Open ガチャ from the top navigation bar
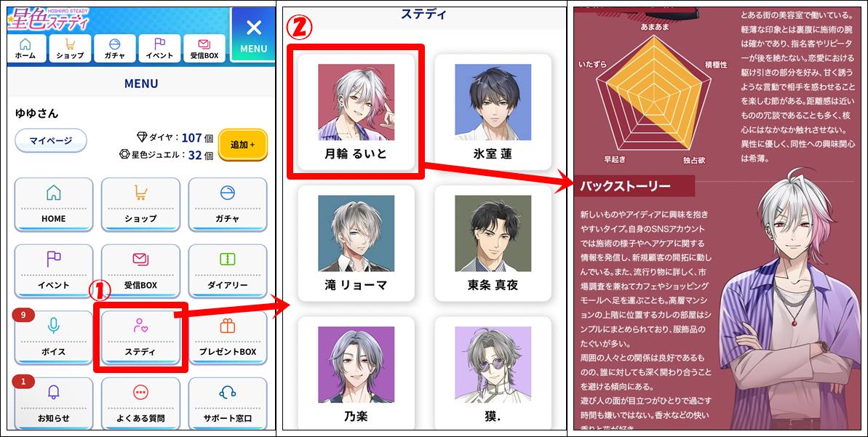This screenshot has width=868, height=437. (x=114, y=48)
